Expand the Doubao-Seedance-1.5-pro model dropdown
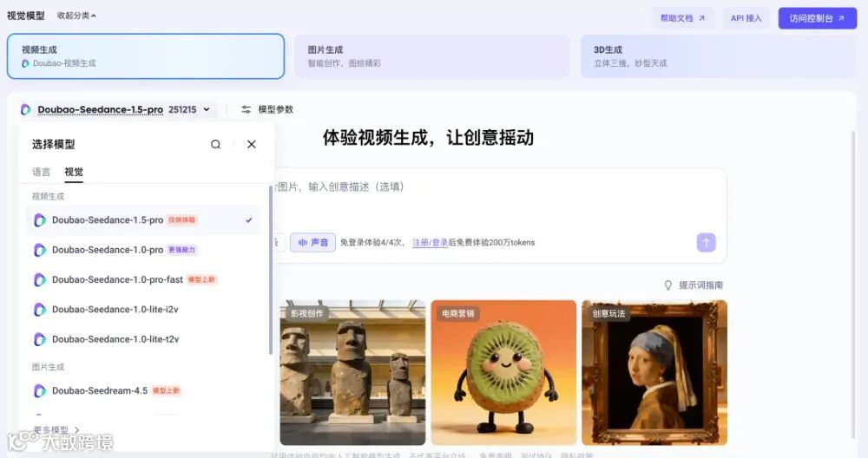Image resolution: width=868 pixels, height=458 pixels. point(207,109)
